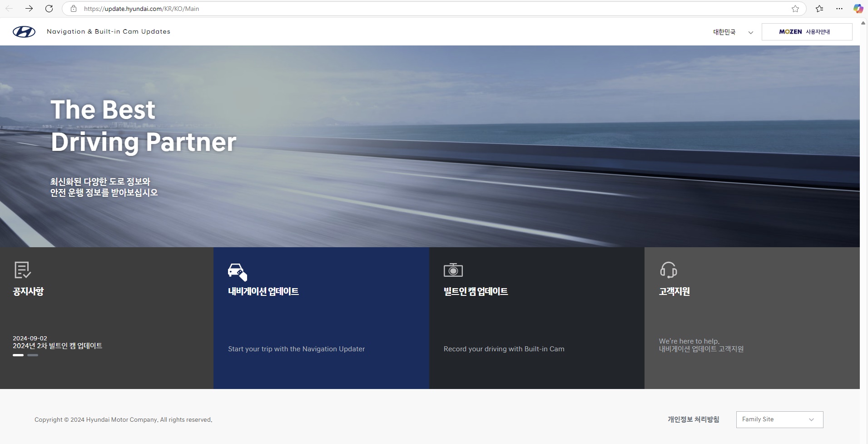Click the customer support headset icon
This screenshot has height=444, width=868.
(669, 270)
